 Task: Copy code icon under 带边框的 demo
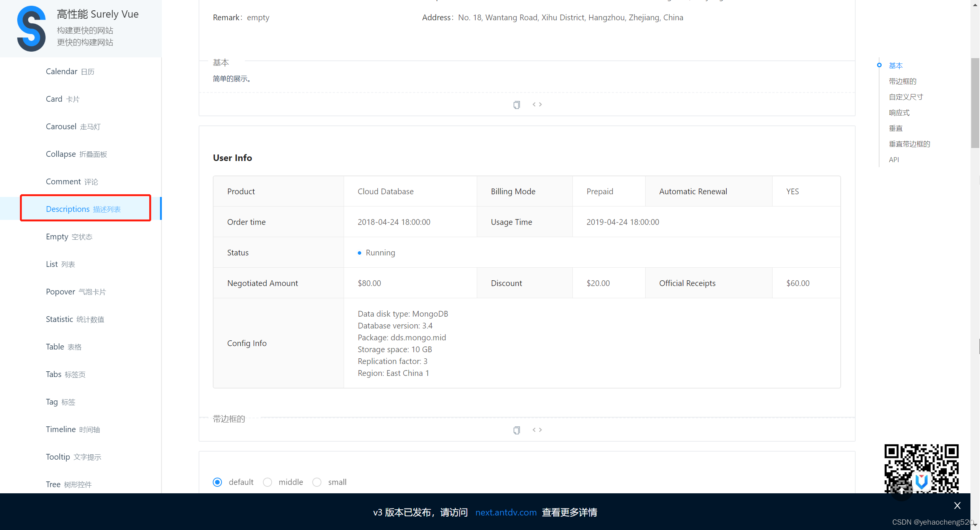click(517, 430)
